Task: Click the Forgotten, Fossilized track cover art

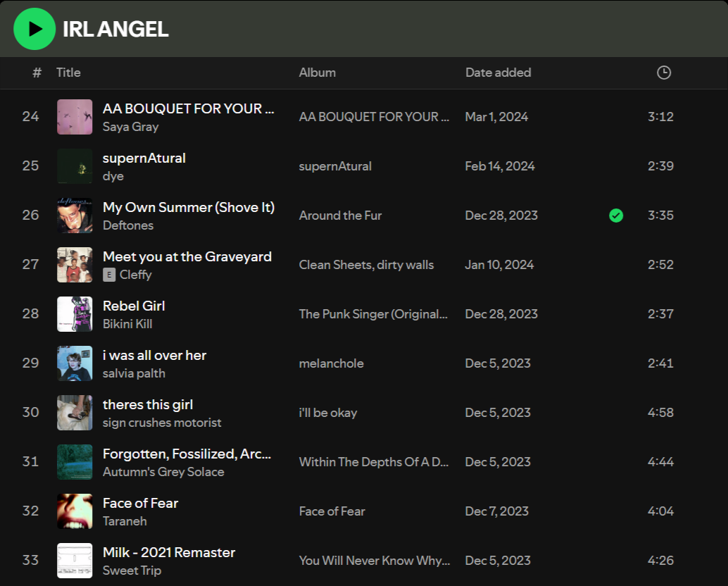Action: tap(75, 461)
